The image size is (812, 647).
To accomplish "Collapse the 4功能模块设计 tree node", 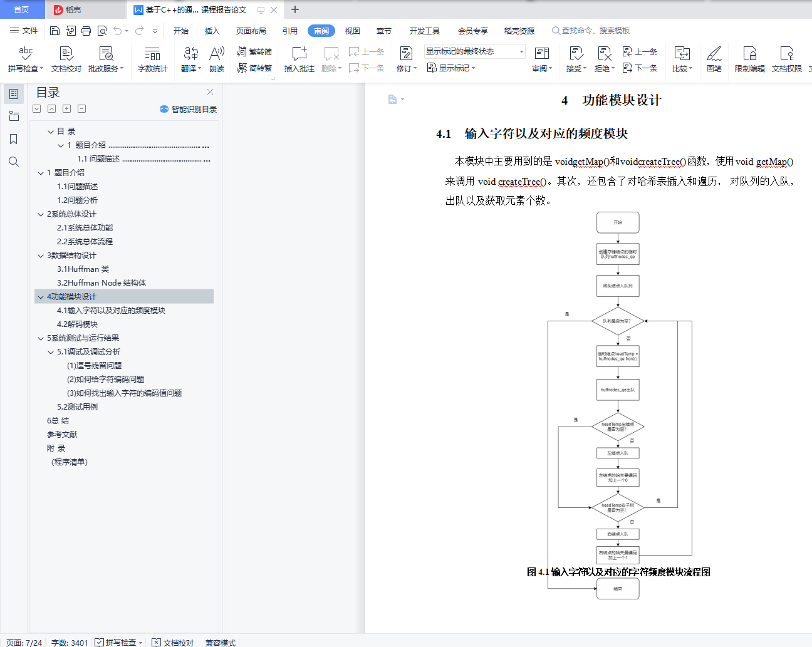I will coord(41,297).
